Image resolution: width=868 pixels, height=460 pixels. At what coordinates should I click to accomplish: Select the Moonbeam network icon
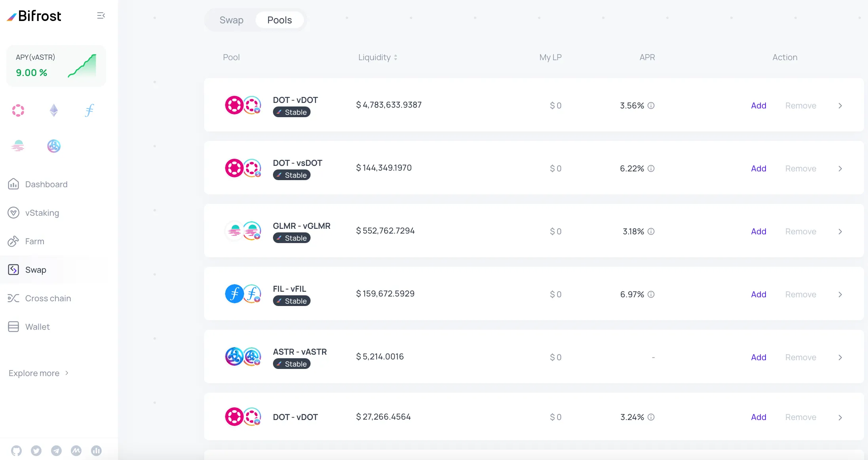pos(18,146)
